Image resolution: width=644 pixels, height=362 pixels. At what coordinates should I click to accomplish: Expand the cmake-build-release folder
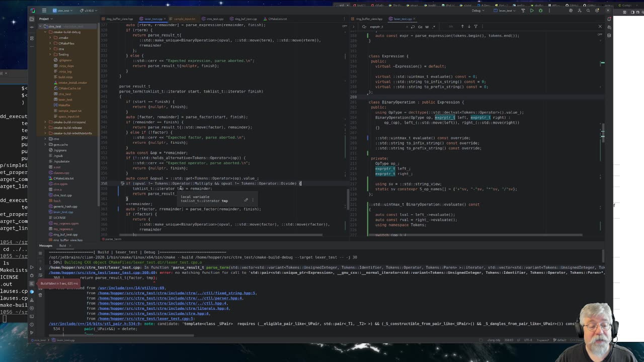(x=45, y=128)
